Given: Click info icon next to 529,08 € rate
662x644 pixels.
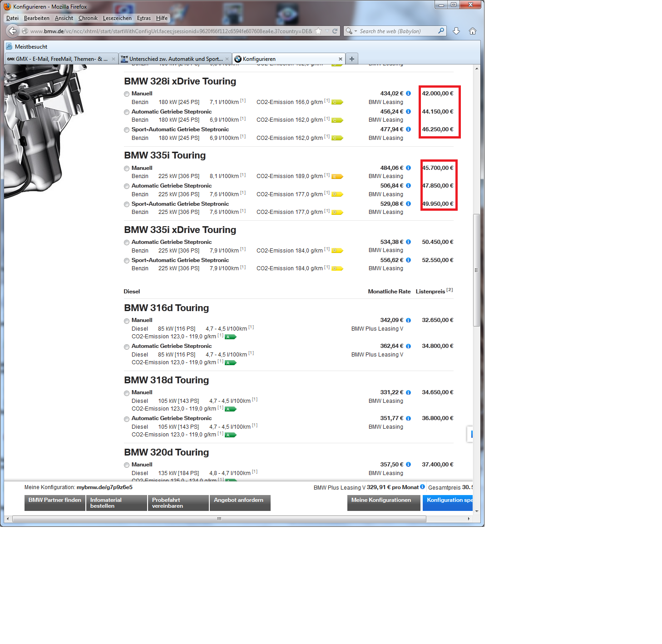Looking at the screenshot, I should pyautogui.click(x=408, y=204).
